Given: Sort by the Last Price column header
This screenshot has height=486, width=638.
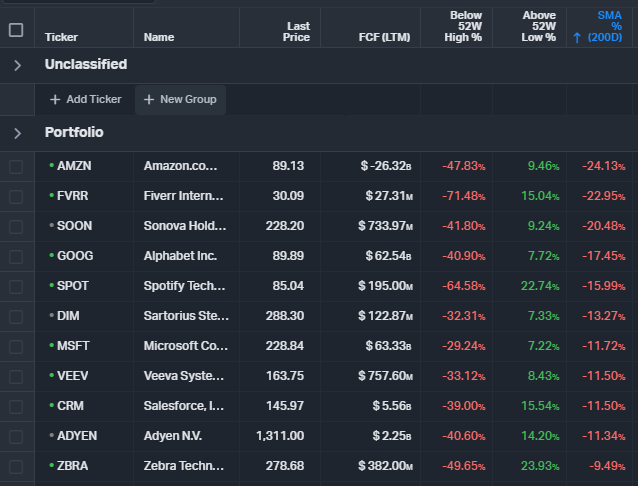Looking at the screenshot, I should click(x=296, y=32).
